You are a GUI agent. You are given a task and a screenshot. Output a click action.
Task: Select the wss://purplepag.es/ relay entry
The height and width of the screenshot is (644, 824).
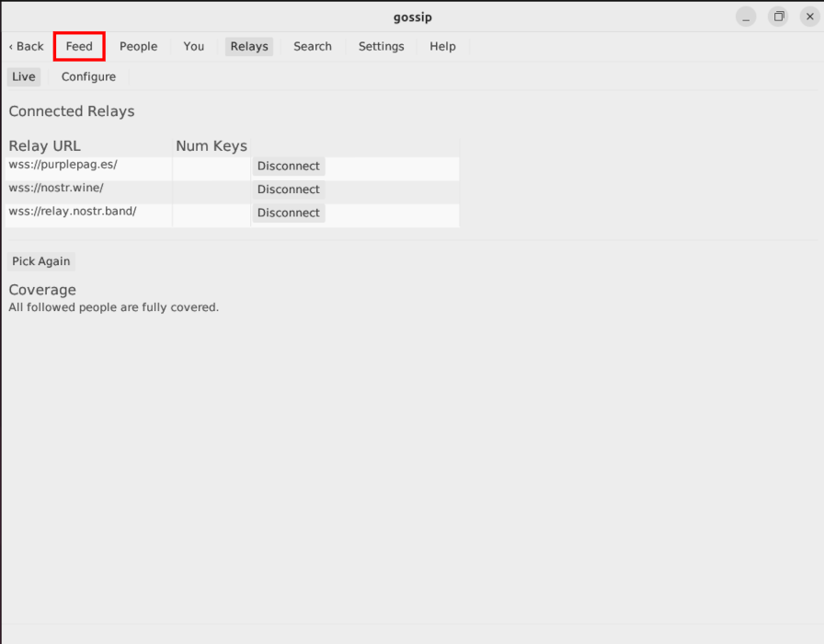[63, 165]
